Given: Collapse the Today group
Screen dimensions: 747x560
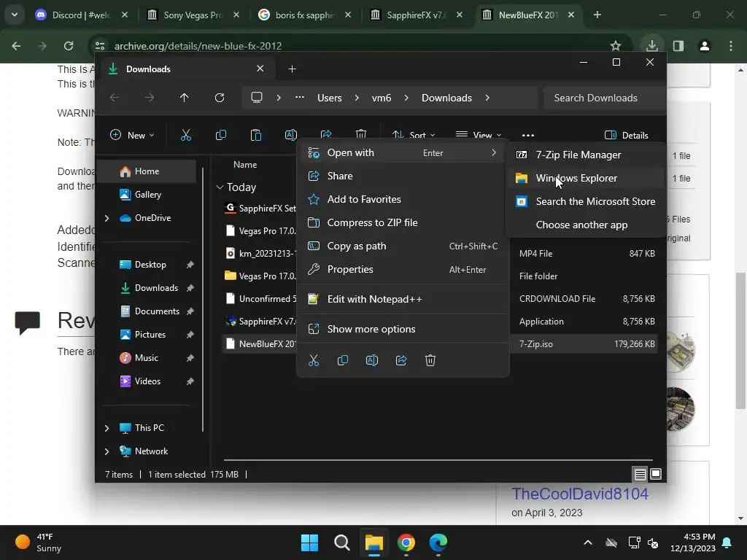Looking at the screenshot, I should (220, 187).
